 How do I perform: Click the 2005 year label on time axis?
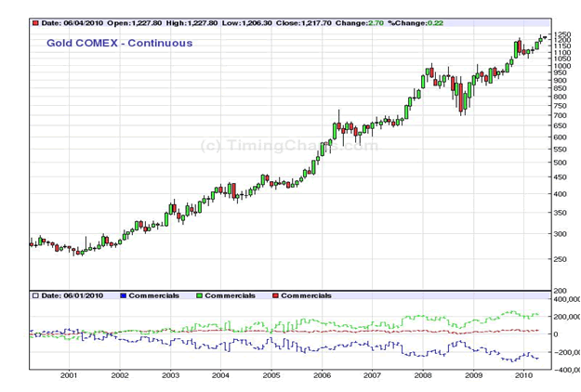[x=271, y=375]
